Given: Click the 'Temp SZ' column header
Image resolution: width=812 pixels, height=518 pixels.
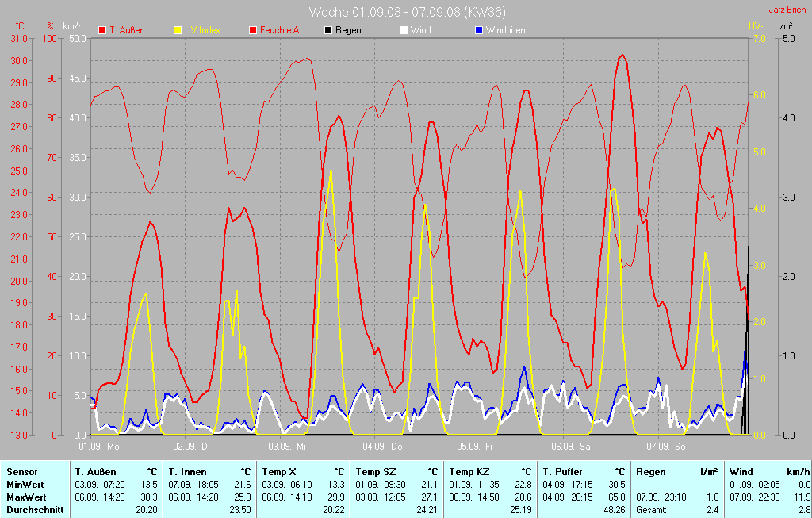Looking at the screenshot, I should pos(374,472).
